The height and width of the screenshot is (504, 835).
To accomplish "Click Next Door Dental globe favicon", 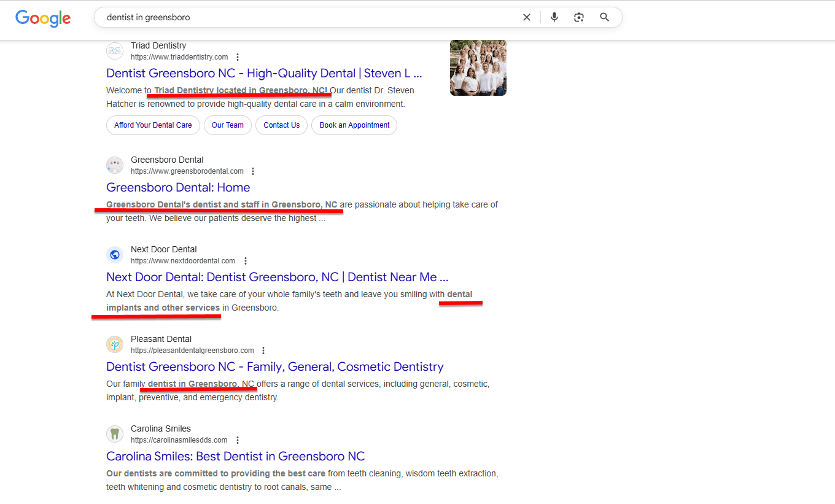I will (115, 255).
